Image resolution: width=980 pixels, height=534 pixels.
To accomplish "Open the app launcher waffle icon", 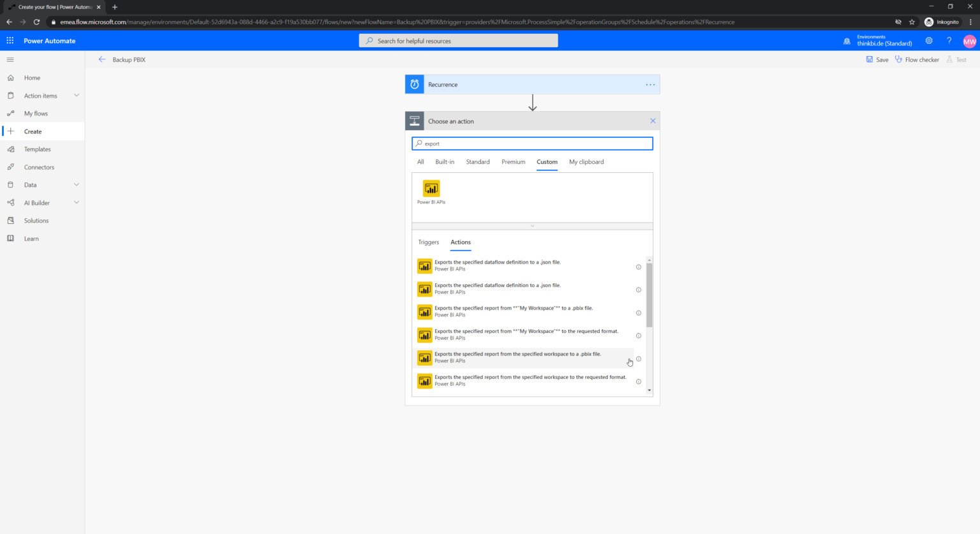I will [x=10, y=41].
